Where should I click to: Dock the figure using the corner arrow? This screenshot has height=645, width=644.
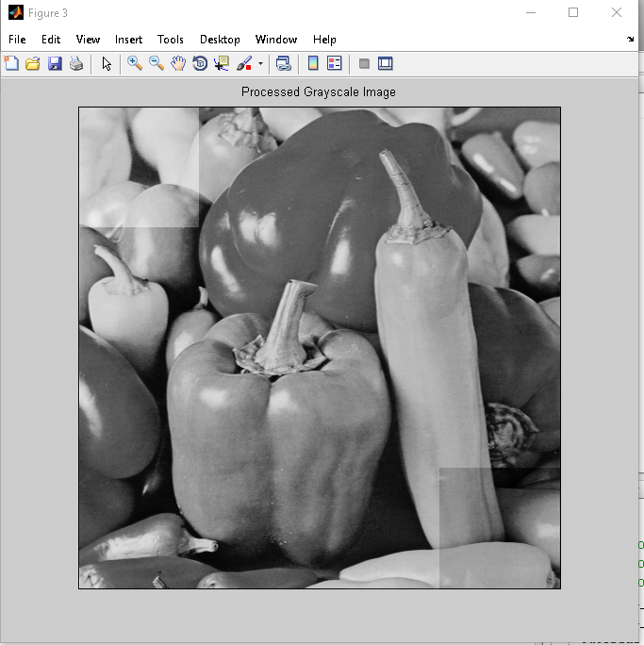631,39
